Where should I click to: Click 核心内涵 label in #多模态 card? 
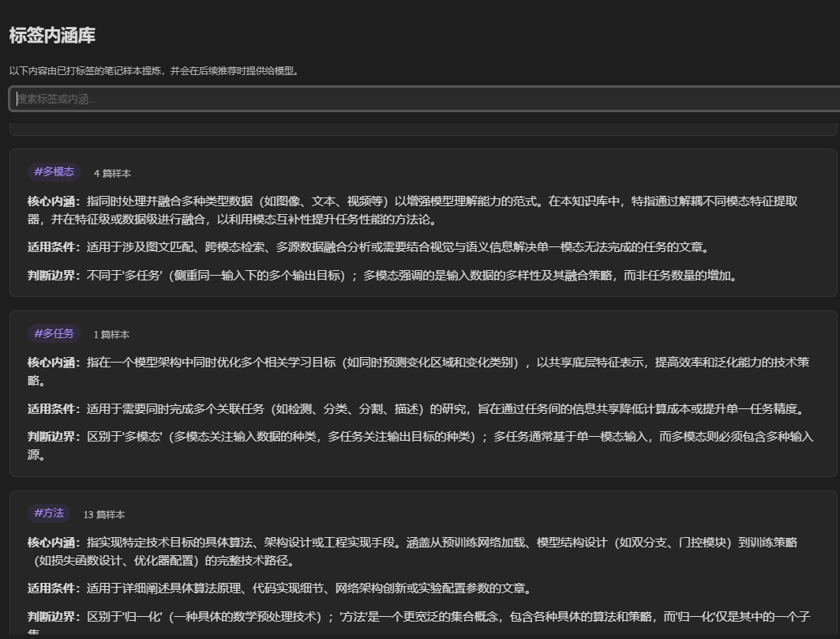[54, 201]
